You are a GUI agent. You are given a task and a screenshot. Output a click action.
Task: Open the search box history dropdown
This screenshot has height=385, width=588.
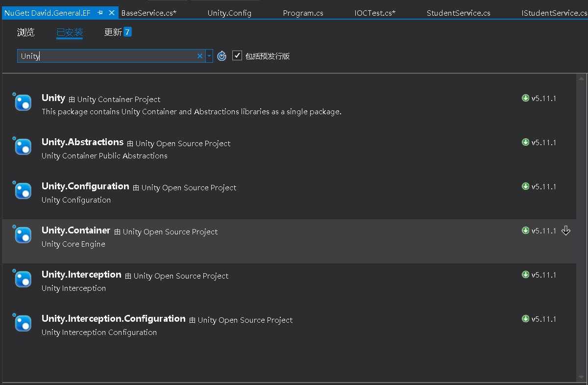[x=209, y=56]
